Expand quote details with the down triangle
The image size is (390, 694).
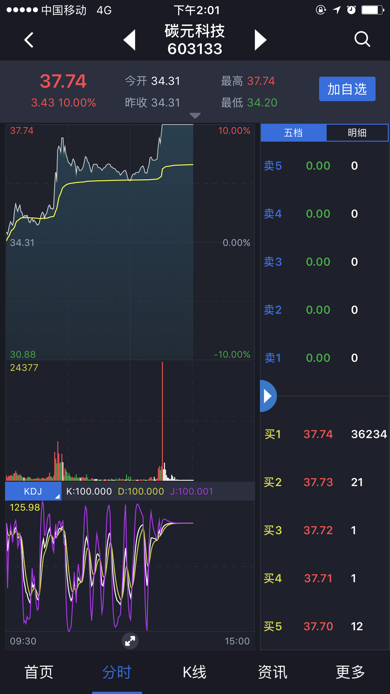(195, 116)
